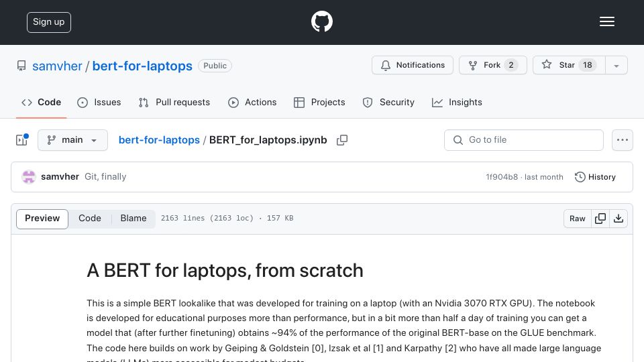Open the Issues tab
644x362 pixels.
point(99,102)
